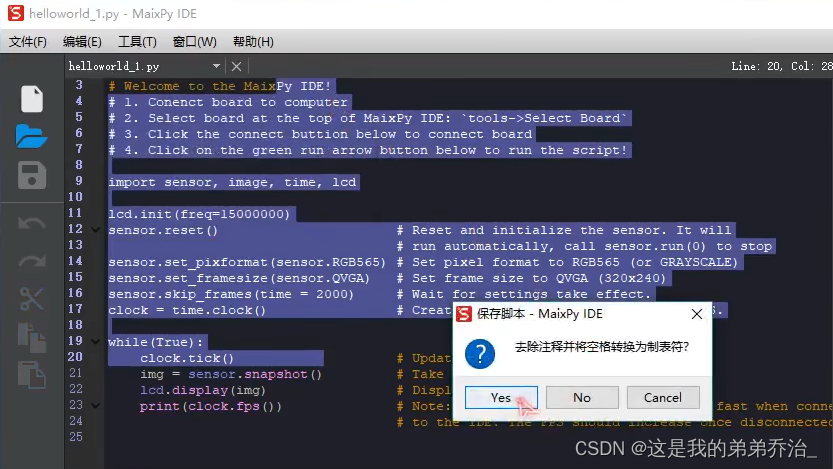Click the 'sensor.reset()' code text
The height and width of the screenshot is (469, 833).
coord(163,231)
